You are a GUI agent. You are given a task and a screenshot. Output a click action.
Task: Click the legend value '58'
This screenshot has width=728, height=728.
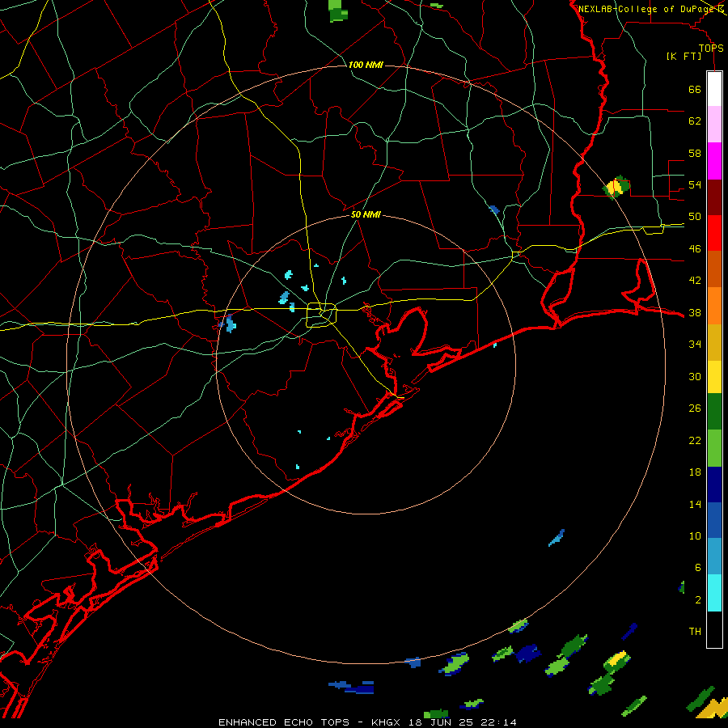click(x=695, y=153)
